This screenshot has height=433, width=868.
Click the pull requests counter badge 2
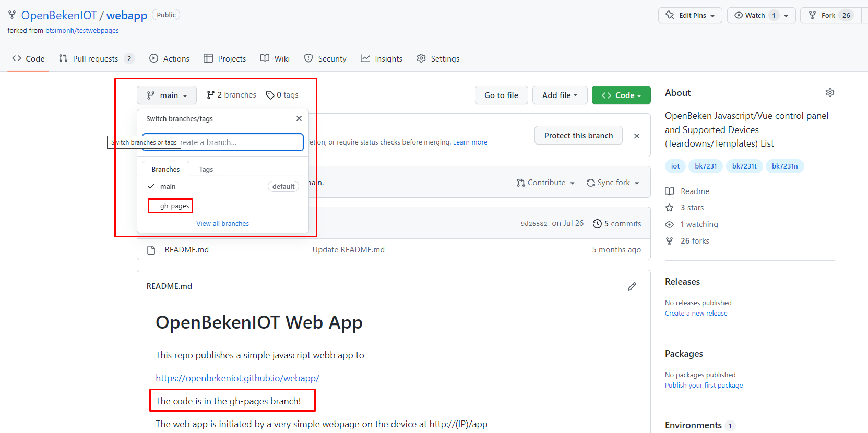[x=129, y=58]
